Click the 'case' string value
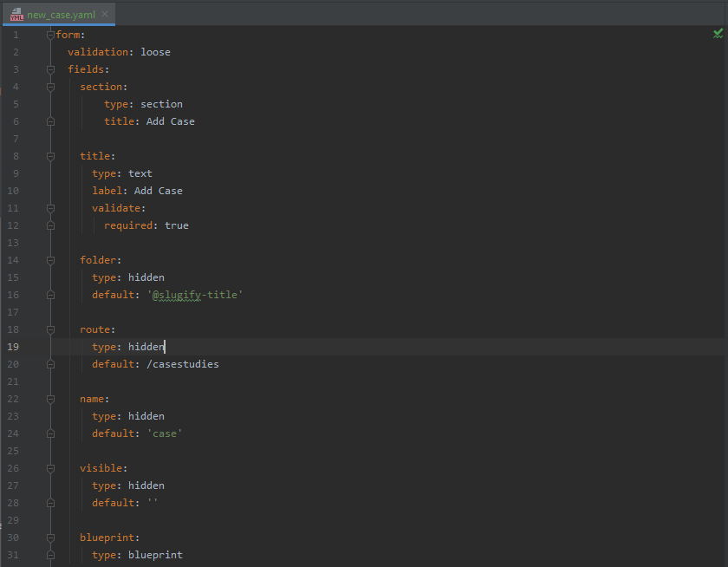Screen dimensions: 728x567 165,433
